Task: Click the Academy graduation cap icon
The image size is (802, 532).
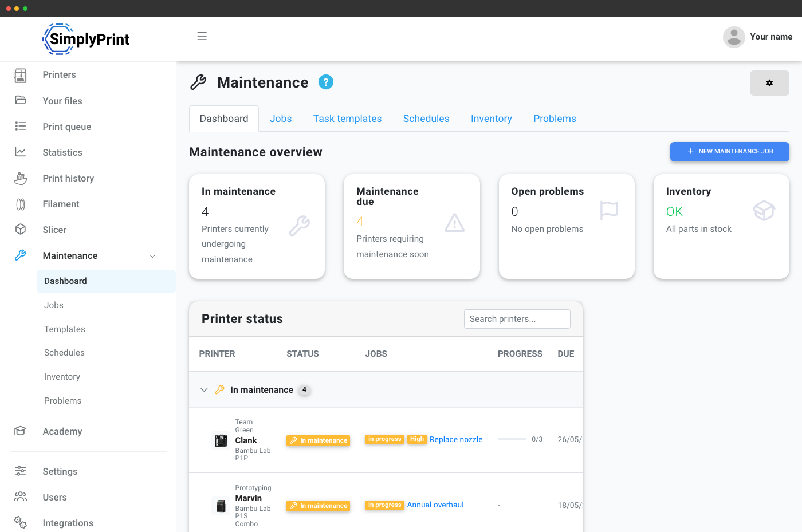Action: click(x=21, y=431)
